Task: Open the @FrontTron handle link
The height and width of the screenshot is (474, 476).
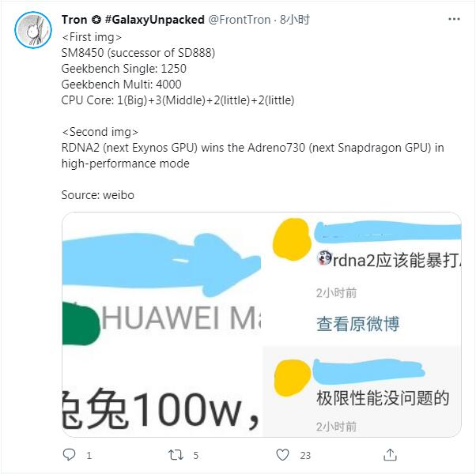Action: point(240,20)
